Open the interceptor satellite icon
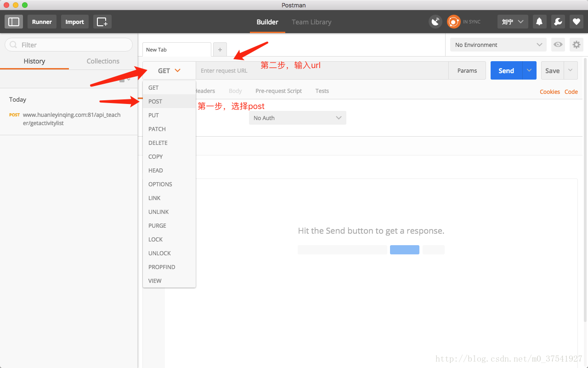This screenshot has width=588, height=368. (x=435, y=22)
